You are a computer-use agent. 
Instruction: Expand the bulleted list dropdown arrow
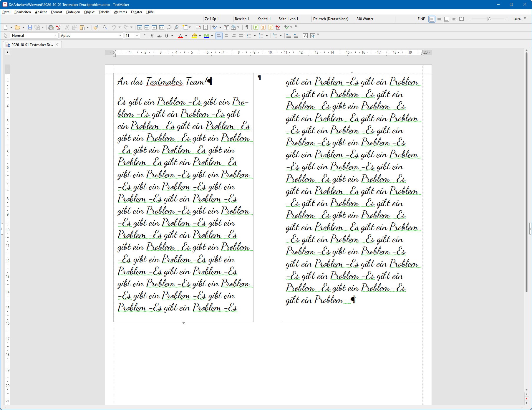point(255,36)
